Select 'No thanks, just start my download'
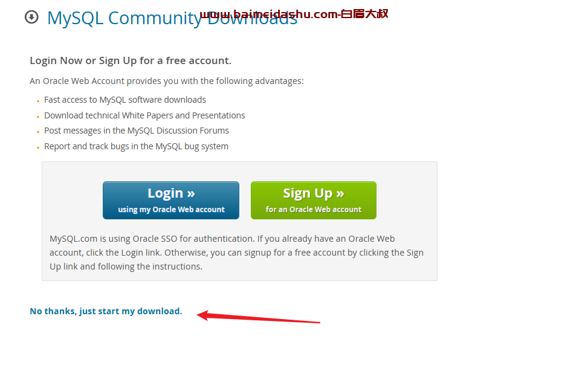 106,311
